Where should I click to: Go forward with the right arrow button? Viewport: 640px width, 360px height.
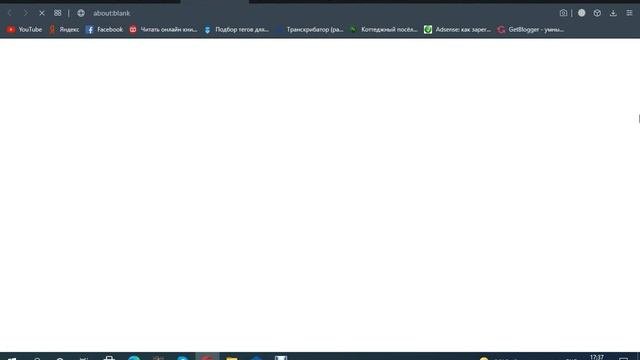click(26, 13)
